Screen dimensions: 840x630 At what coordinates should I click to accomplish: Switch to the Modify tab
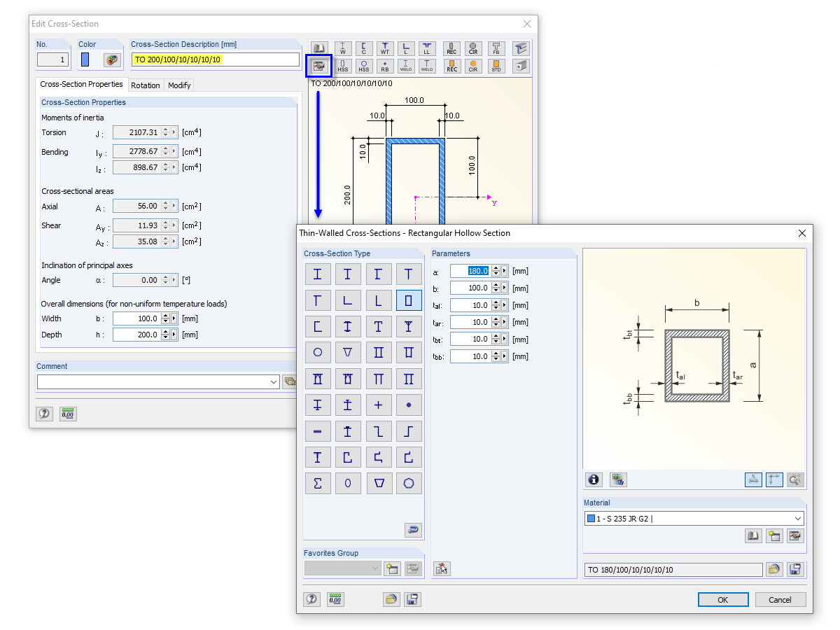[x=179, y=85]
